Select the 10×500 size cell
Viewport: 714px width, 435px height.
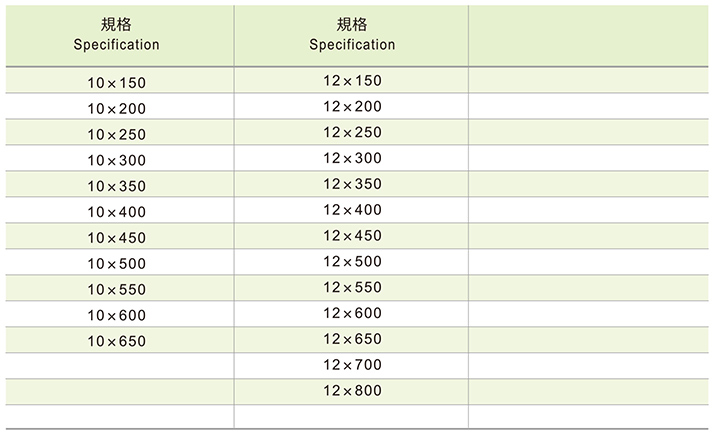(x=117, y=263)
